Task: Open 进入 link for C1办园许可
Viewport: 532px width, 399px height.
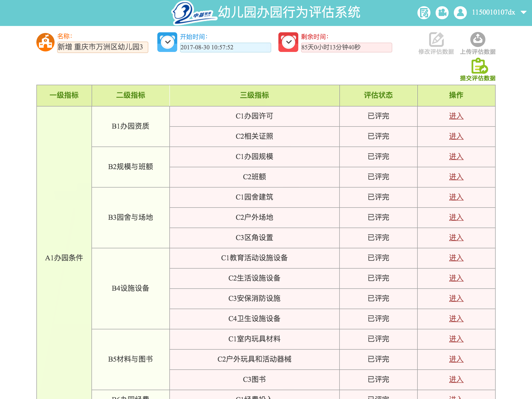Action: [x=456, y=116]
